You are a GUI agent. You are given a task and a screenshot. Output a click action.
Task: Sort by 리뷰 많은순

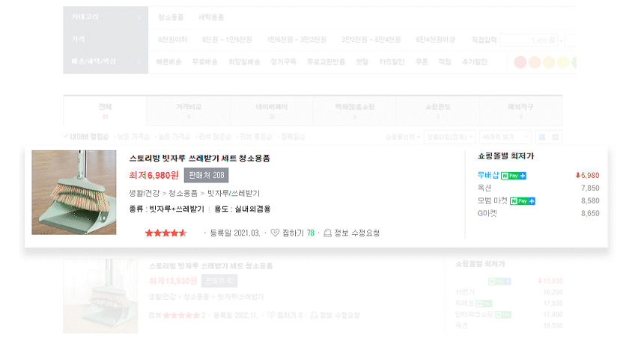pos(215,137)
